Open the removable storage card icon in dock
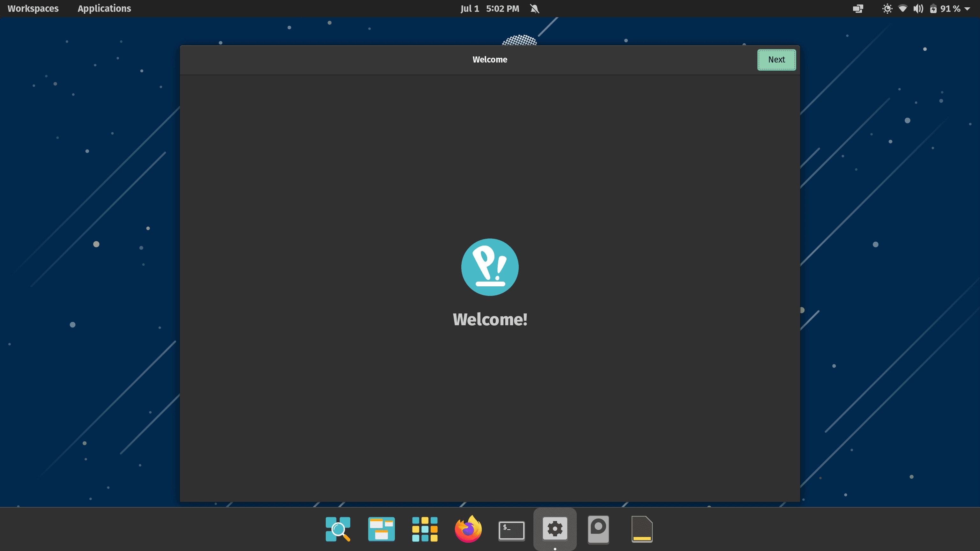 pyautogui.click(x=642, y=529)
